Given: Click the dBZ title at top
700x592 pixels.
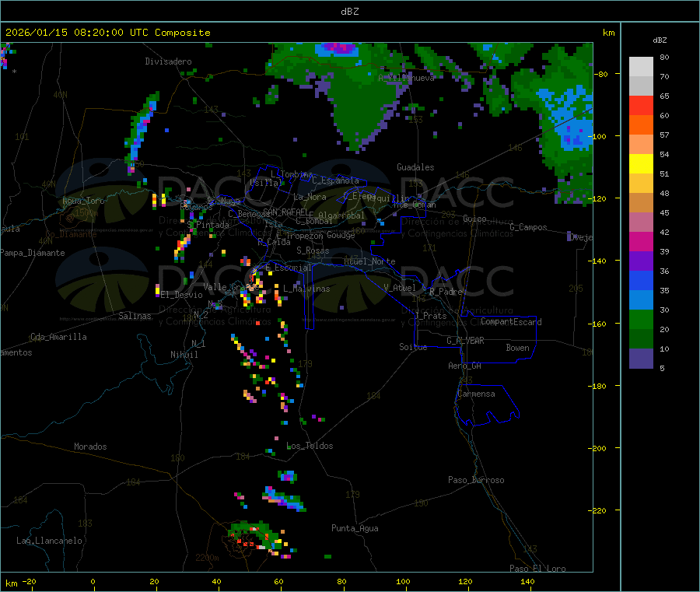Looking at the screenshot, I should click(x=349, y=11).
